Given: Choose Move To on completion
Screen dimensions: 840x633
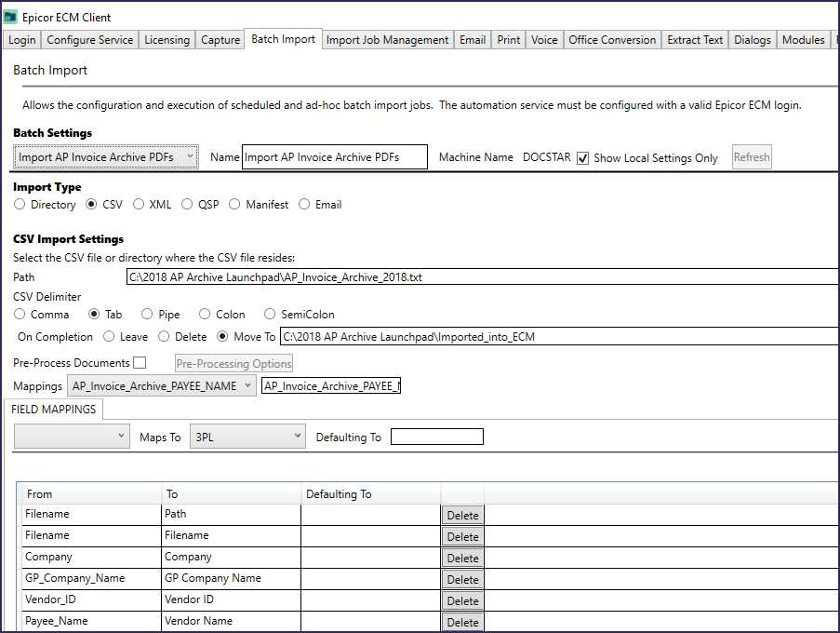Looking at the screenshot, I should (222, 337).
